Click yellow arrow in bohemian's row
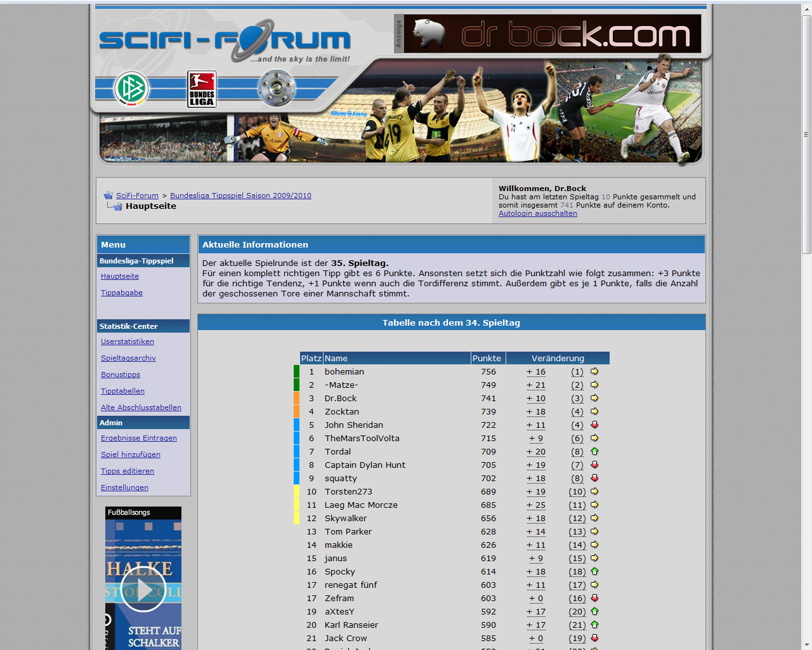The width and height of the screenshot is (812, 650). [594, 371]
